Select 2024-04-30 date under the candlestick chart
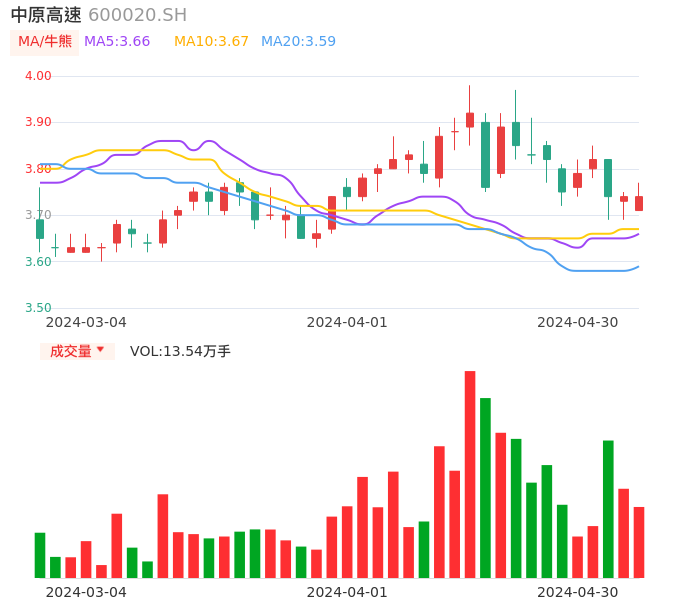Viewport: 686px width, 606px height. click(577, 322)
